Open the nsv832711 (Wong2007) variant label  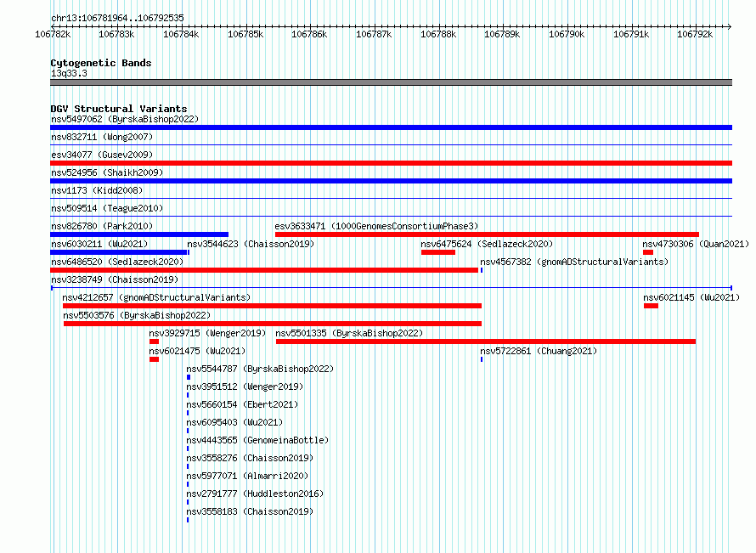[x=102, y=137]
